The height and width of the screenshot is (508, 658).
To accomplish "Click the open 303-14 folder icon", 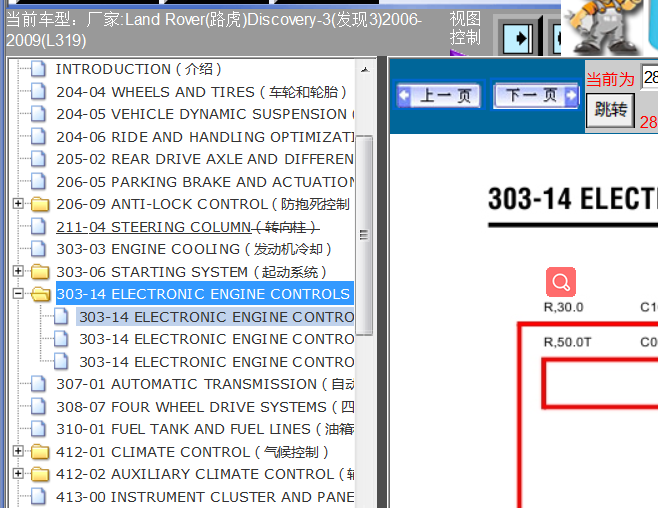I will (x=41, y=294).
